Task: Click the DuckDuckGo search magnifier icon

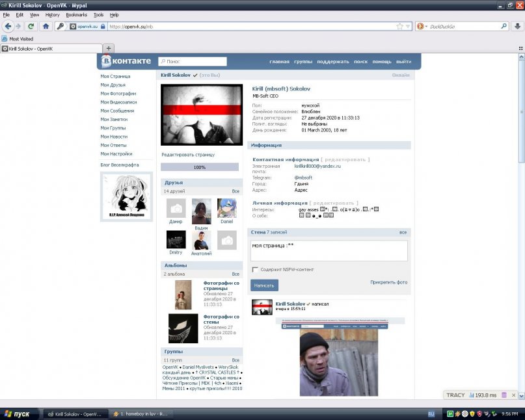Action: tap(504, 26)
